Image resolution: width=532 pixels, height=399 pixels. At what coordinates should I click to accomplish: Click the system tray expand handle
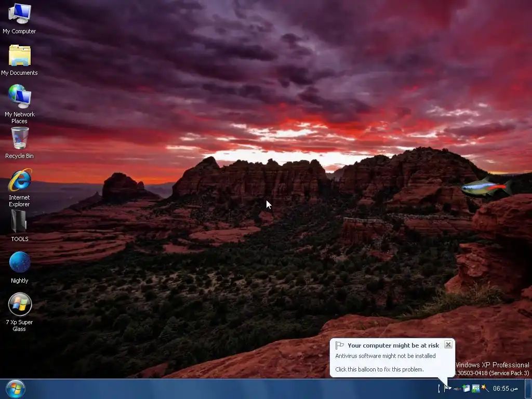point(439,389)
